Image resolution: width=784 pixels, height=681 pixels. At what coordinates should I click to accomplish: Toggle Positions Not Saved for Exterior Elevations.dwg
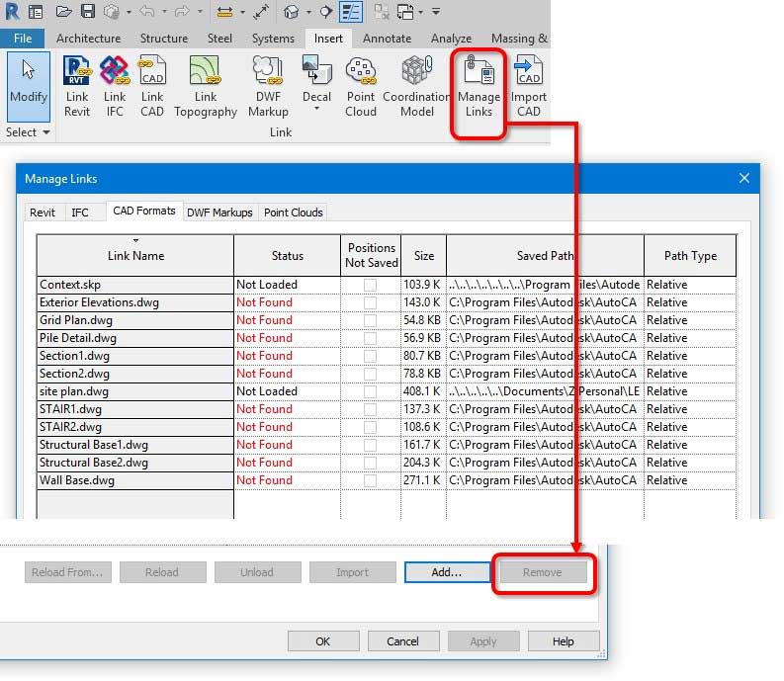(x=370, y=303)
